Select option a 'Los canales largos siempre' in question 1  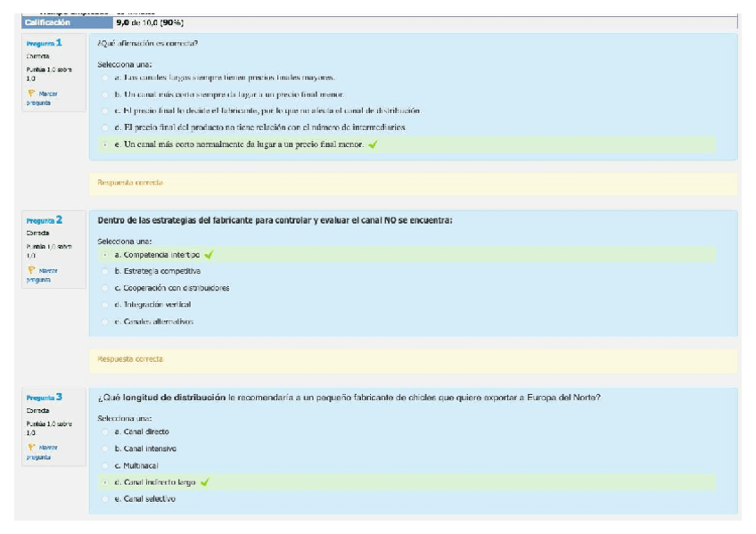(105, 78)
